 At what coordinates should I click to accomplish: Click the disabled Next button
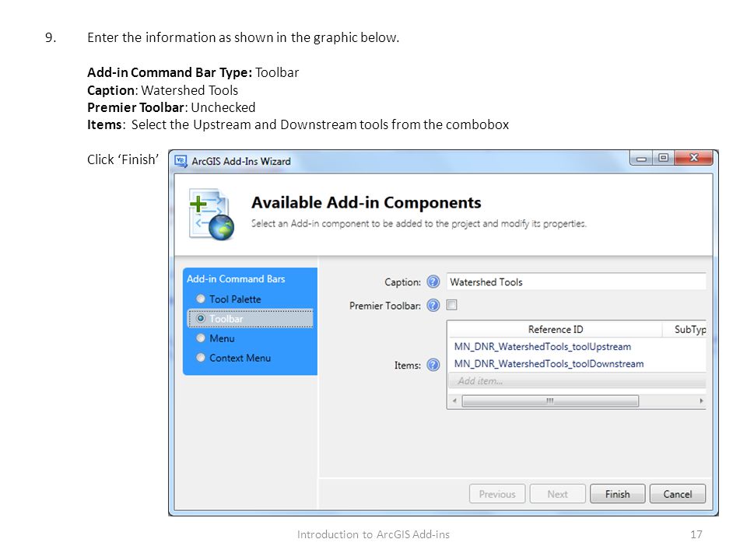point(557,495)
